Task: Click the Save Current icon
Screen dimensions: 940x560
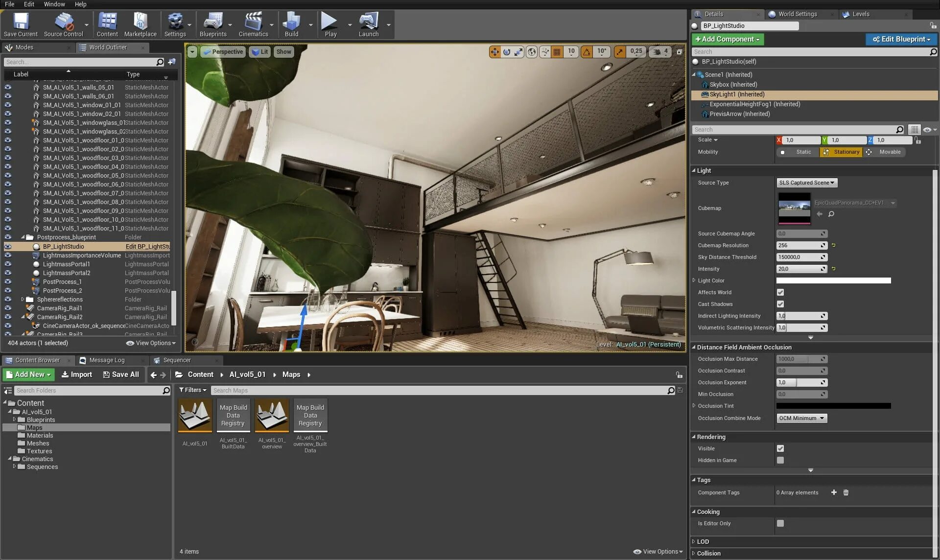Action: (20, 22)
